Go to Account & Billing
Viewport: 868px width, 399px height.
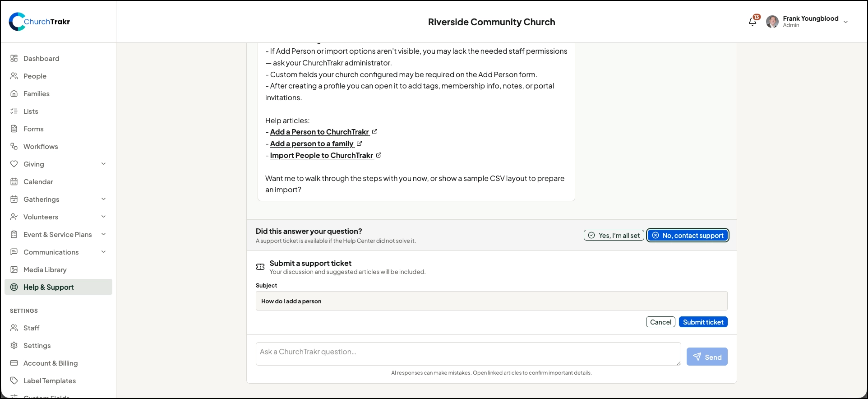point(58,363)
